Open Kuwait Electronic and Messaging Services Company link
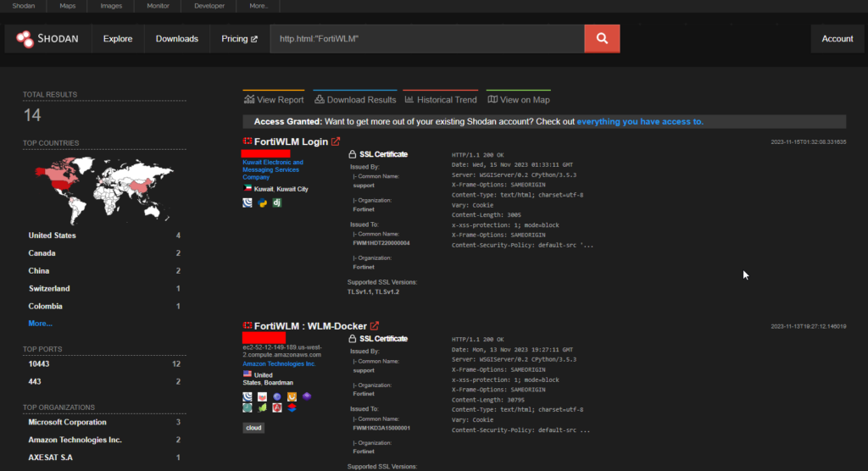Viewport: 868px width, 471px height. (x=273, y=169)
